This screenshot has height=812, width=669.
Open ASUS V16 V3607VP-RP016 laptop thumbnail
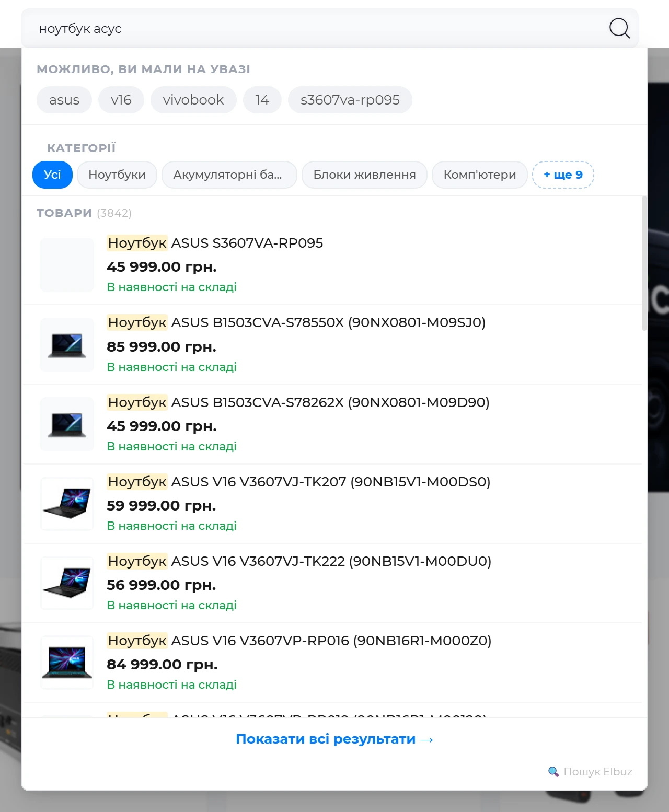(67, 663)
